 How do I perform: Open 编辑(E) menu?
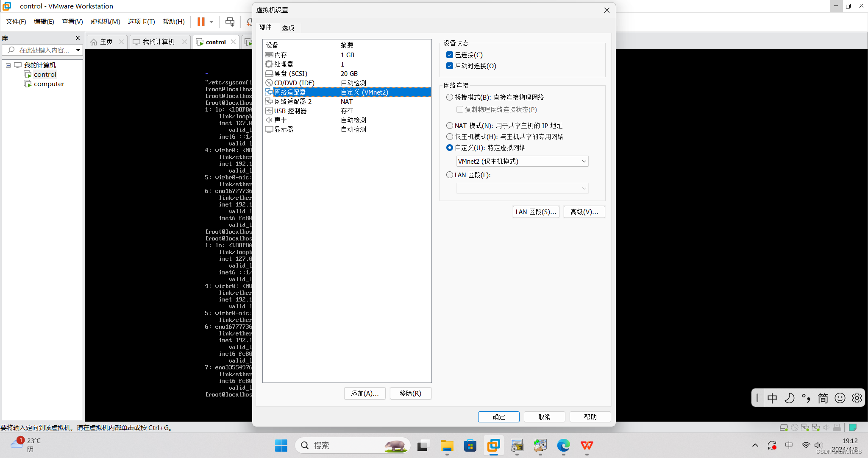[44, 22]
